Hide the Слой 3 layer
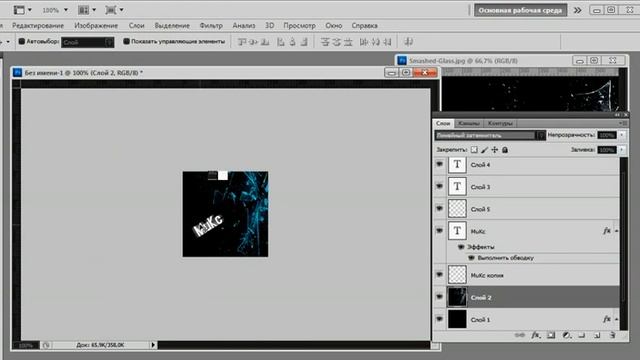Viewport: 640px width, 360px height. click(x=440, y=187)
